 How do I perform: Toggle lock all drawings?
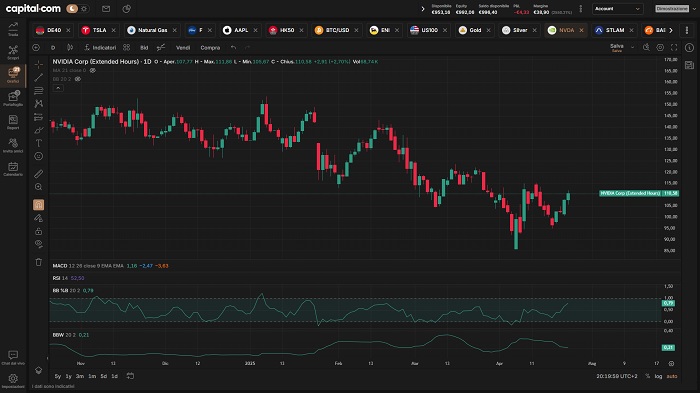[39, 231]
